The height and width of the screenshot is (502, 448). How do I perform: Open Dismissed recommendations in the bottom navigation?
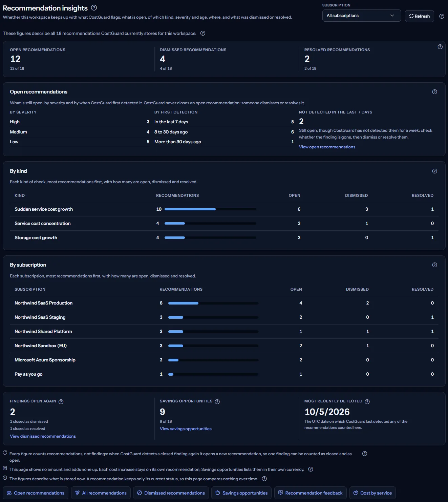pyautogui.click(x=171, y=493)
